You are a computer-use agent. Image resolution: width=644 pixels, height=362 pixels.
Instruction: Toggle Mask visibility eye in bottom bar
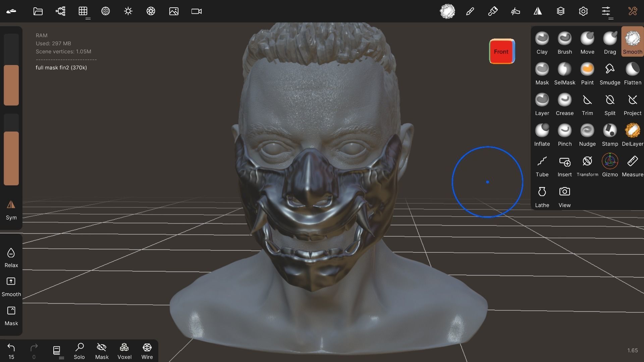pyautogui.click(x=102, y=351)
